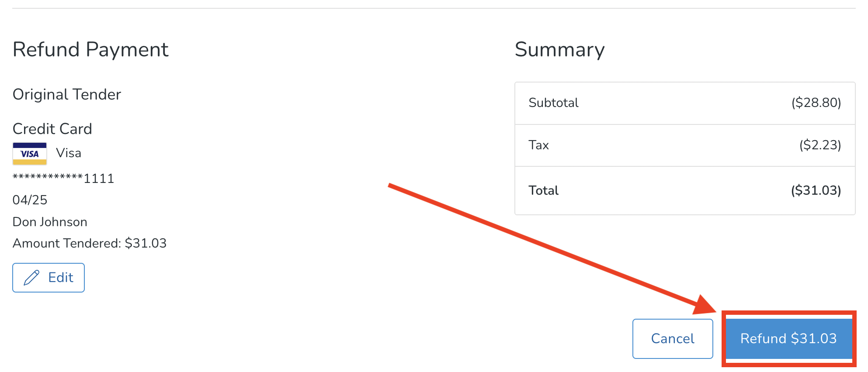Image resolution: width=868 pixels, height=372 pixels.
Task: Click the Credit Card payment method icon
Action: pyautogui.click(x=29, y=153)
